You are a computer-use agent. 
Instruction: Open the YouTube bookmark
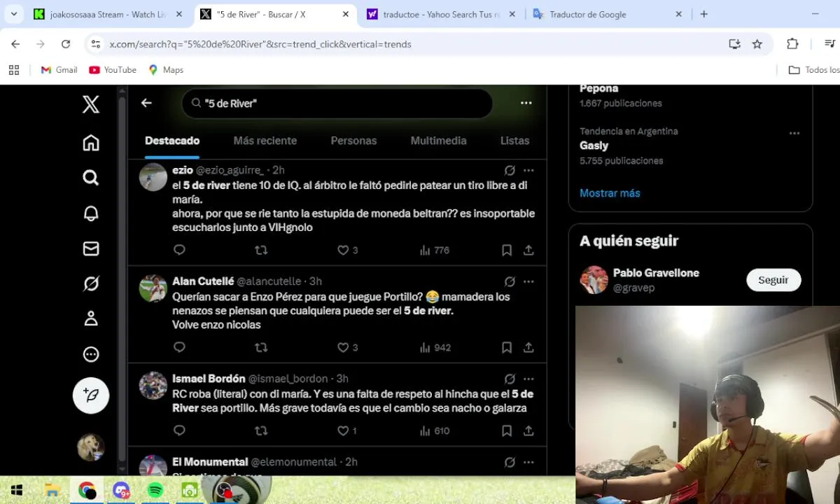[x=113, y=70]
